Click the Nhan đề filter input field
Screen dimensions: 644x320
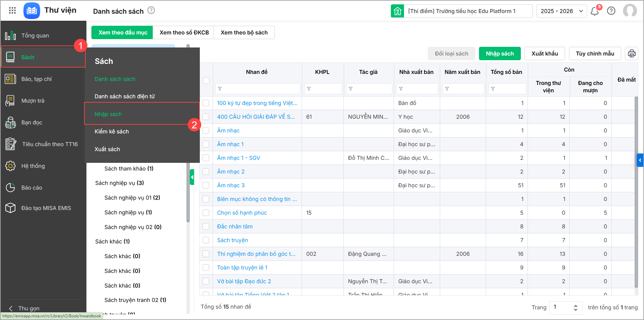click(x=257, y=89)
